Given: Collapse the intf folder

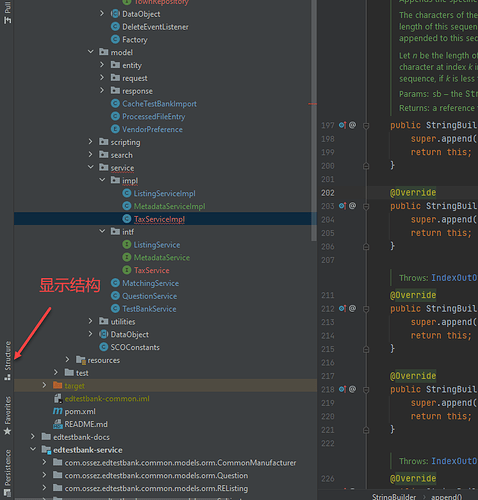Looking at the screenshot, I should 102,231.
